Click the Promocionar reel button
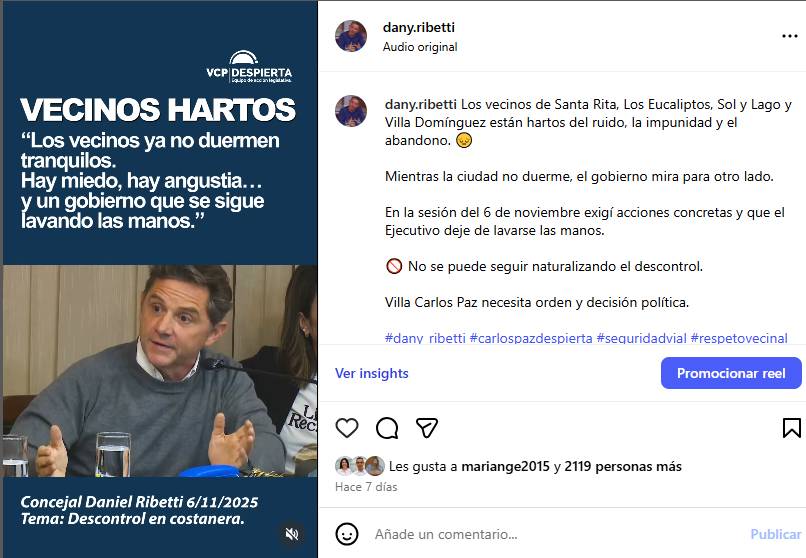The height and width of the screenshot is (558, 806). [x=731, y=373]
